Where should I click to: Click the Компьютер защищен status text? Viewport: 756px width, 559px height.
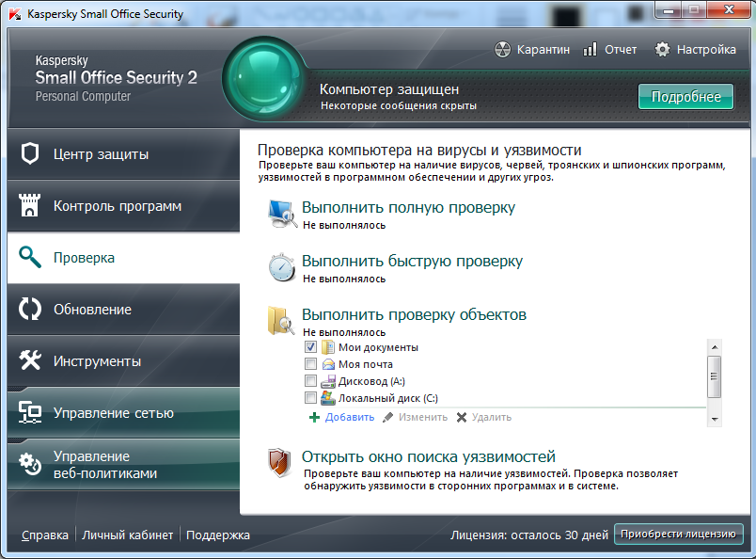click(x=389, y=89)
